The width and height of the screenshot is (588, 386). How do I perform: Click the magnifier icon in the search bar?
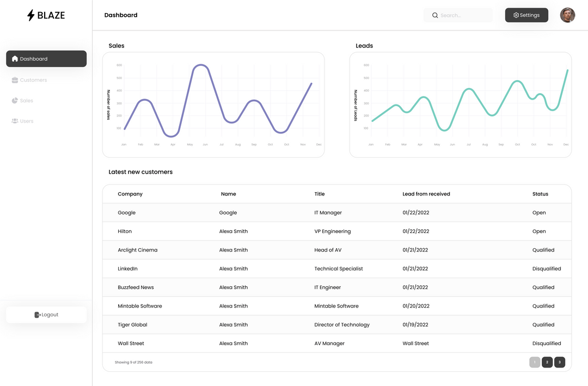point(434,15)
